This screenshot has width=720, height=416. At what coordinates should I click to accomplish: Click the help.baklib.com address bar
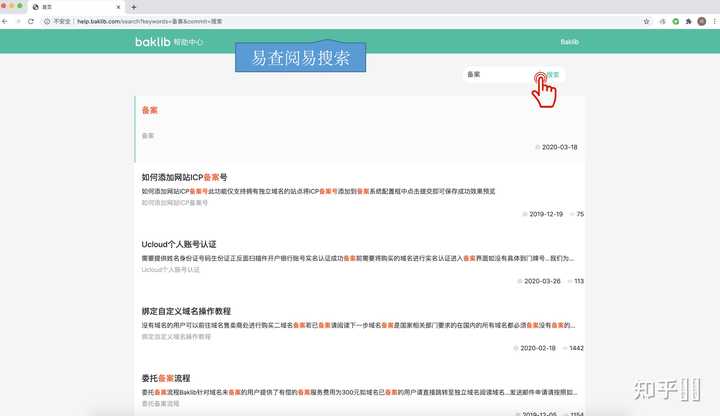pos(340,21)
